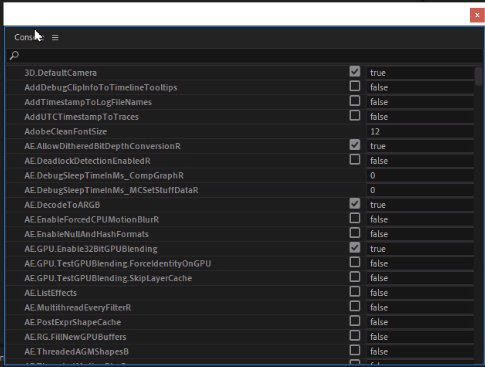
Task: Enable TestGPUBlending.SkipLayerCache checkbox
Action: click(355, 277)
